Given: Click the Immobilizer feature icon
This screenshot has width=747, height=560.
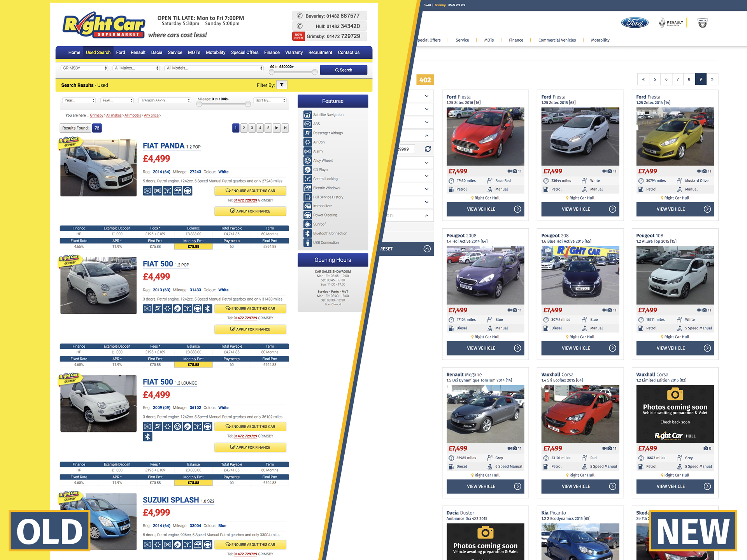Looking at the screenshot, I should (x=307, y=206).
